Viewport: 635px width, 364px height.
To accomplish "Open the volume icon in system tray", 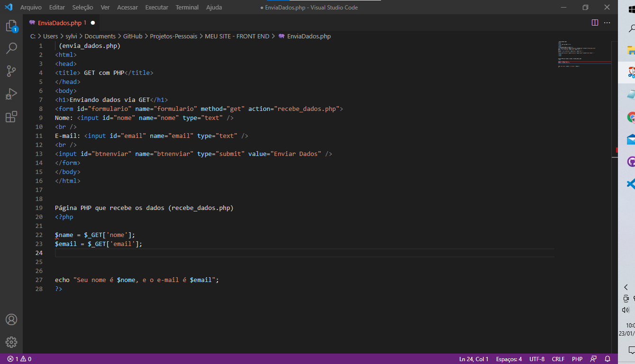I will [x=626, y=310].
